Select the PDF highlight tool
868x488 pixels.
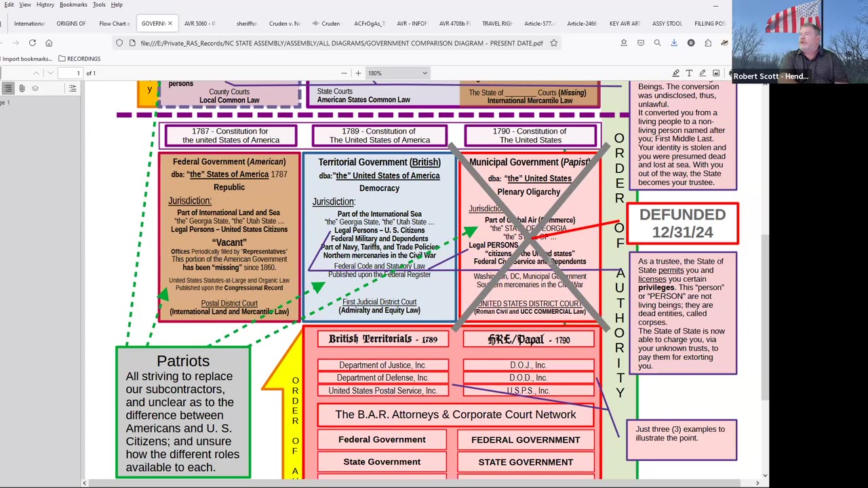point(675,73)
